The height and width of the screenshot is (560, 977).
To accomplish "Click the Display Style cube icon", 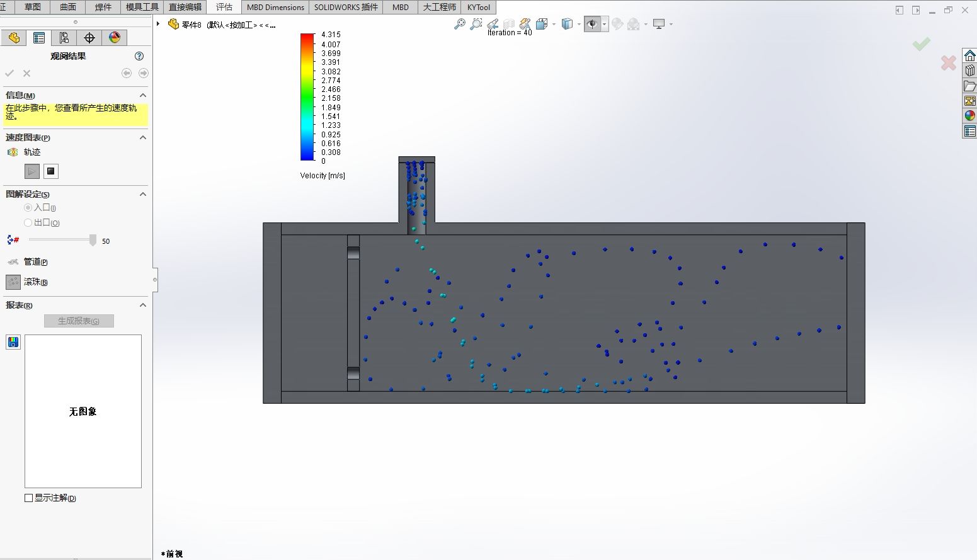I will pos(567,24).
